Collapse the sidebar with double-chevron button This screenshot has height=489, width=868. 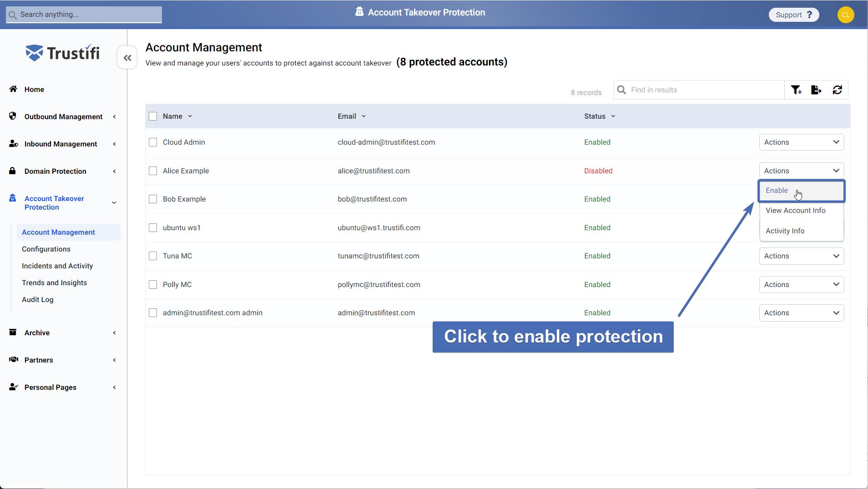(x=127, y=58)
